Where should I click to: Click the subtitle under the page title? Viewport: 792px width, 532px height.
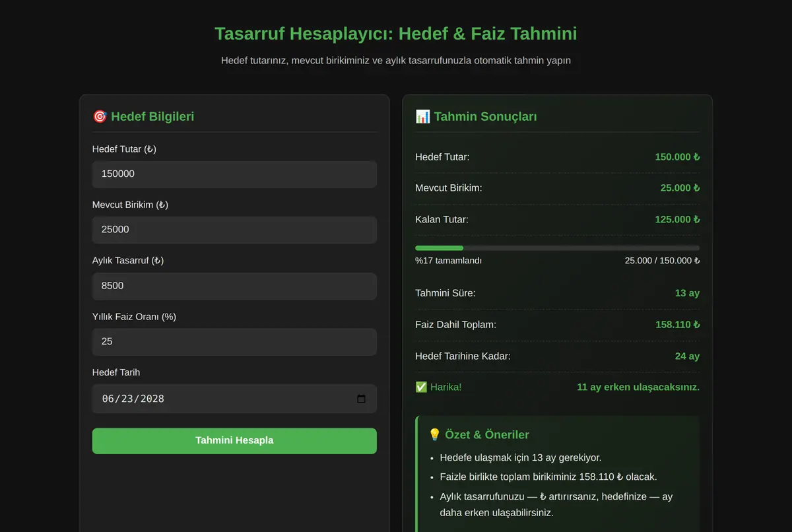[x=396, y=61]
